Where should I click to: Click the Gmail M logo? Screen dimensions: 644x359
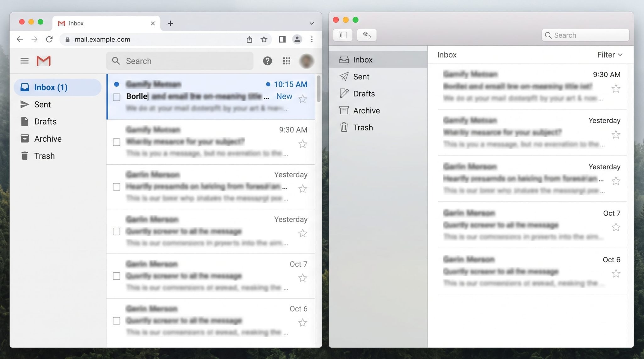(43, 61)
